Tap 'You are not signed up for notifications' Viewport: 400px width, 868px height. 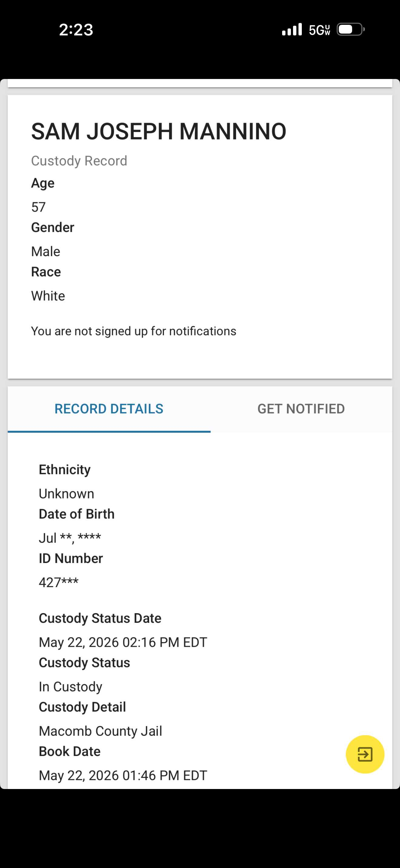134,331
